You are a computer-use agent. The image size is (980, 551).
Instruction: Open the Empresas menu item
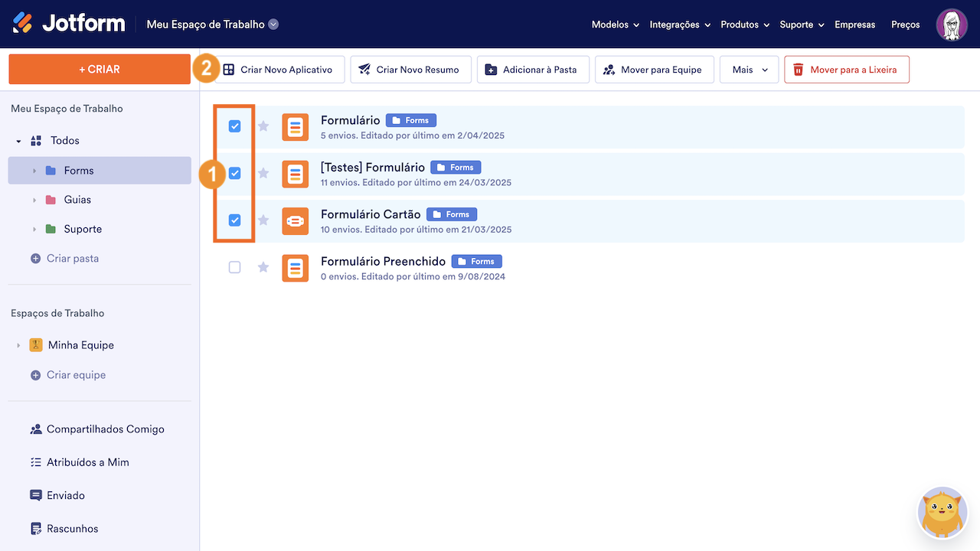click(854, 24)
